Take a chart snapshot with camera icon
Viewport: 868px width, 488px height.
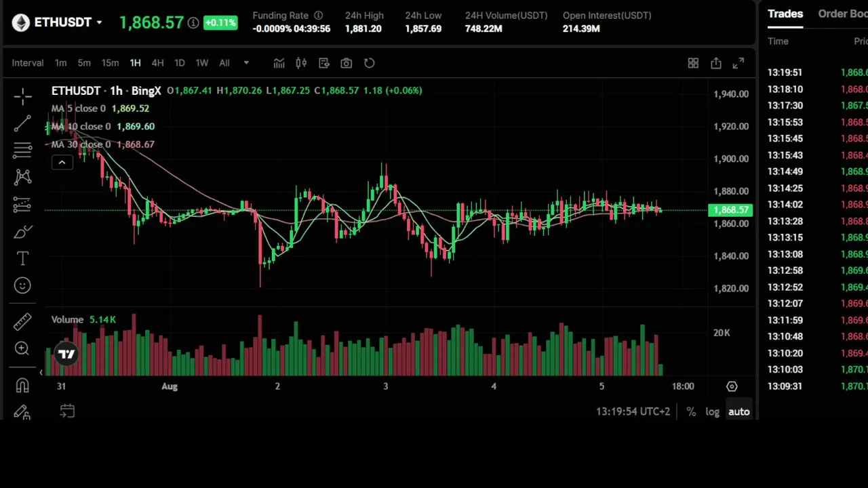[347, 63]
